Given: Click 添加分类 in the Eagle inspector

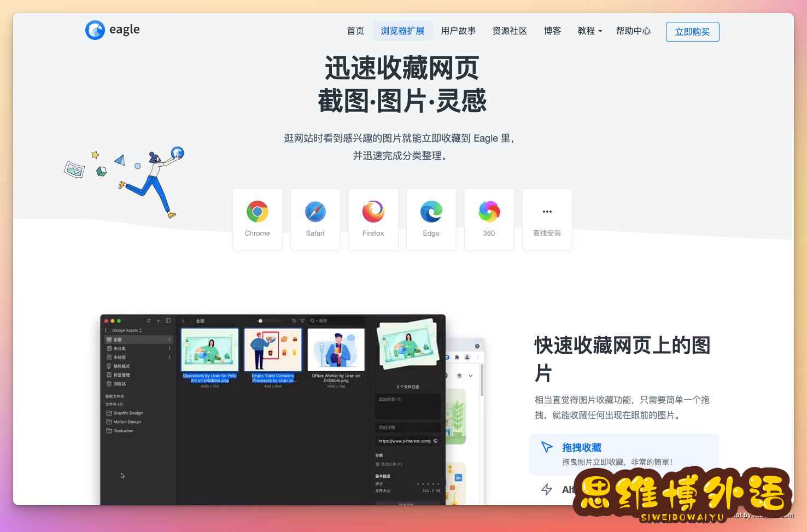Looking at the screenshot, I should tap(389, 464).
